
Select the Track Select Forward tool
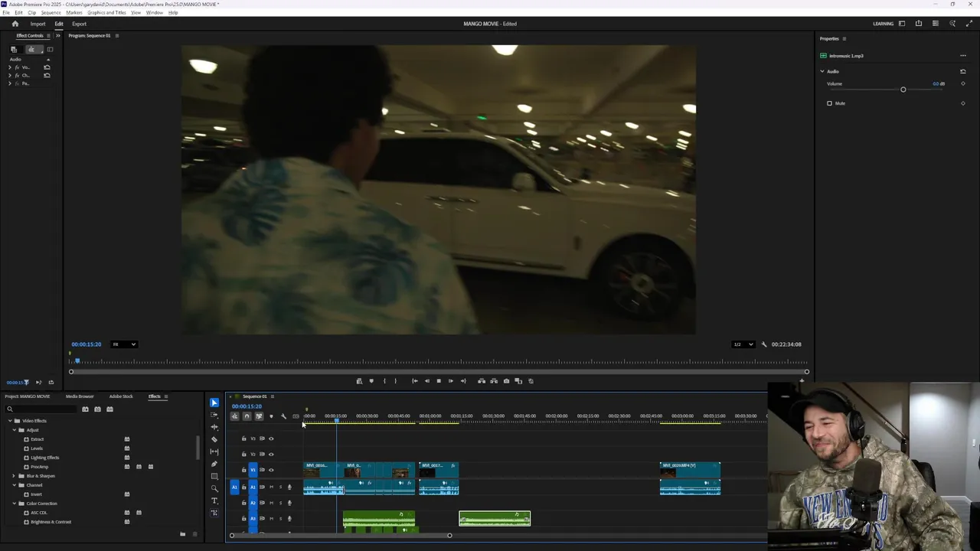214,415
